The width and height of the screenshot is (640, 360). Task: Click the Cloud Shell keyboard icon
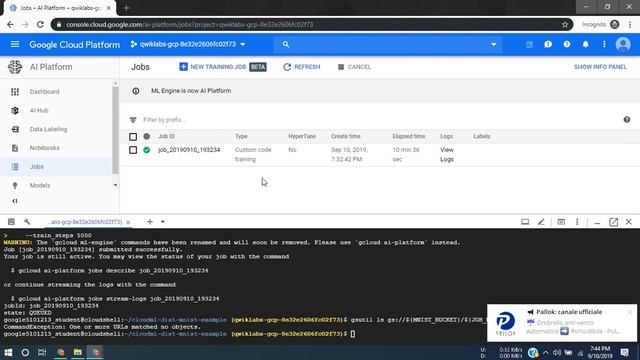[x=11, y=222]
